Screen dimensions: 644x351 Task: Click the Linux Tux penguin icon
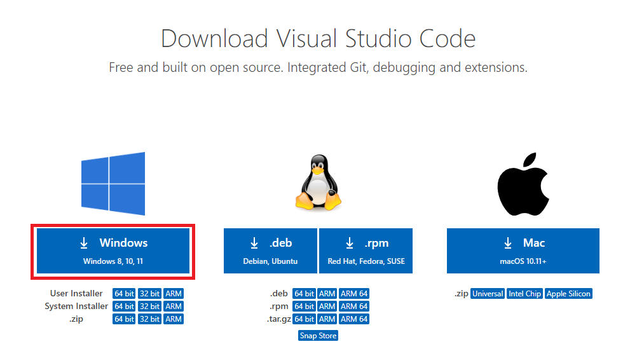tap(318, 184)
